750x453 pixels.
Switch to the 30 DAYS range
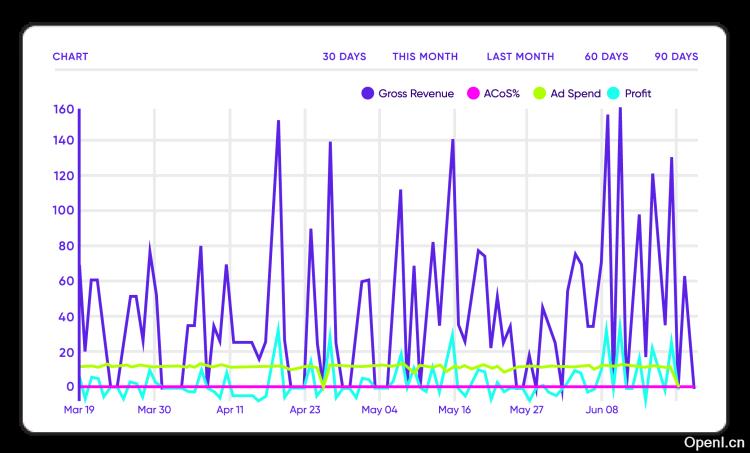344,56
